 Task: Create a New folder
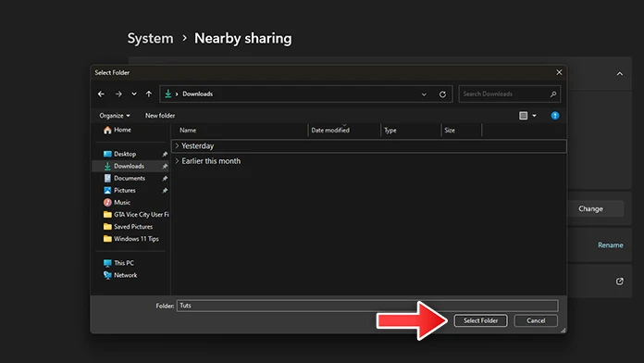tap(160, 116)
